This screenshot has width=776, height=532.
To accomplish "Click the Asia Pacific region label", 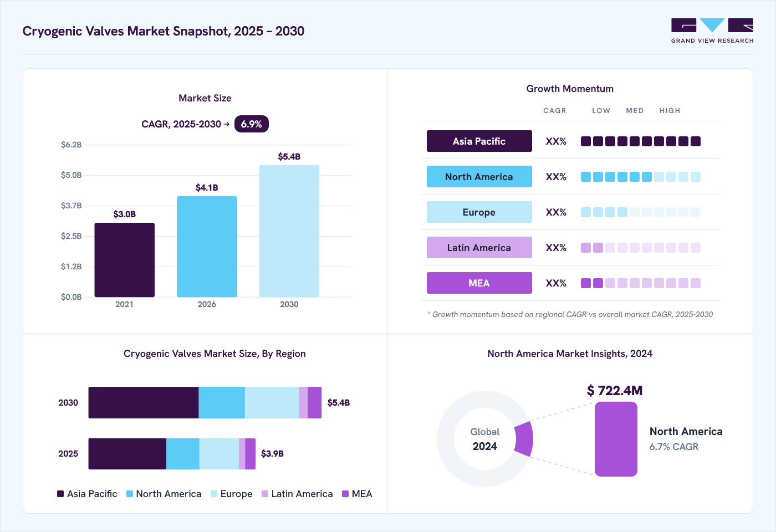I will click(479, 141).
